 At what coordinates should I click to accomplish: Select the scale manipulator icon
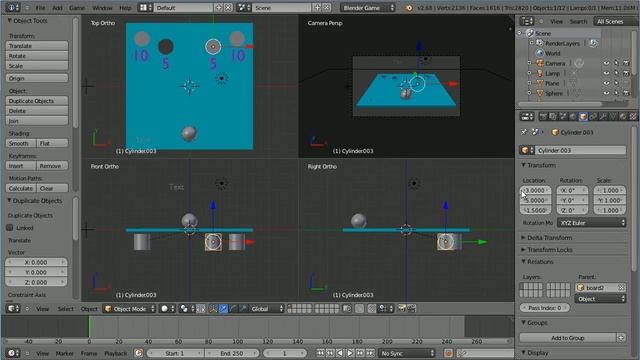click(243, 309)
